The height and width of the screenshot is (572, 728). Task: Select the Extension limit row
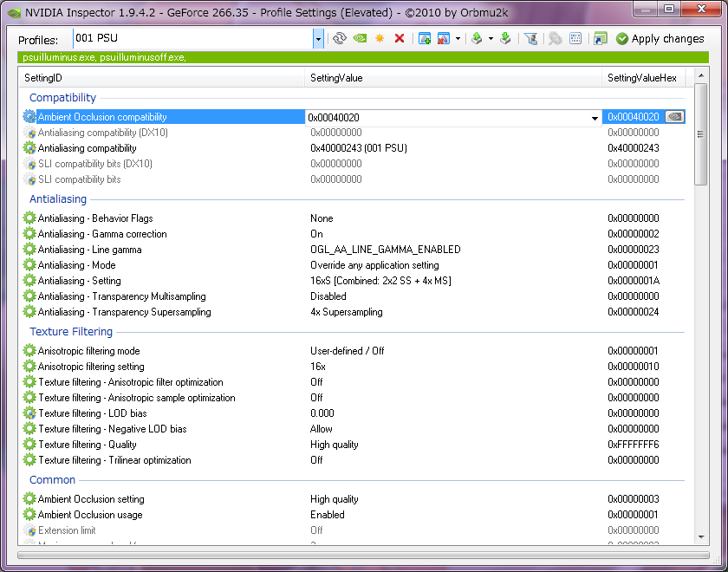pyautogui.click(x=354, y=530)
